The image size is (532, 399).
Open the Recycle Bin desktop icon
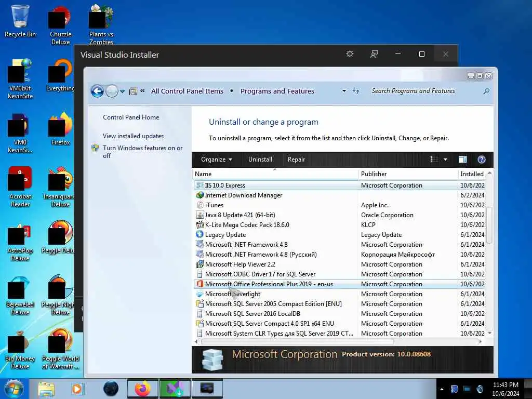[20, 20]
